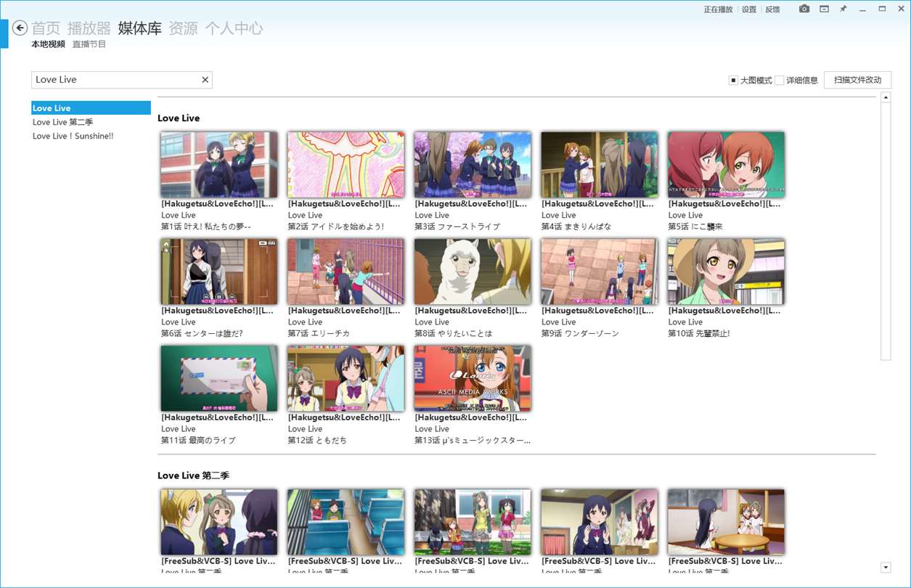
Task: Open thumbnail for 第1话 叶え! 私たちの夢
Action: (219, 165)
